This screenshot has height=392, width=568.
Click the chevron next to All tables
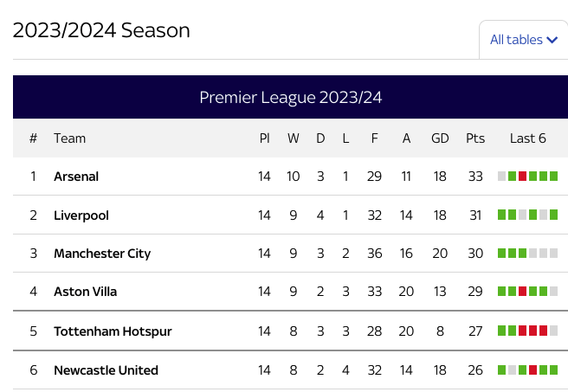pyautogui.click(x=552, y=40)
